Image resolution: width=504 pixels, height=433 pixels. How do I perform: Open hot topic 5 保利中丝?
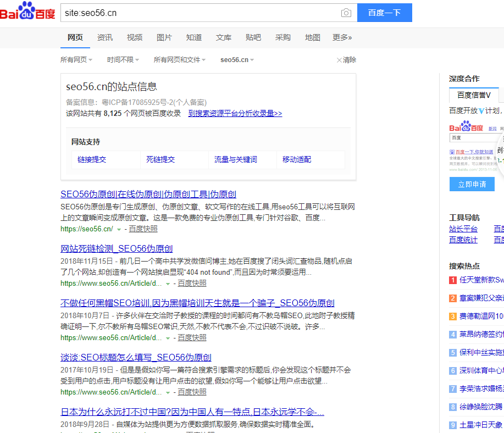[x=481, y=353]
